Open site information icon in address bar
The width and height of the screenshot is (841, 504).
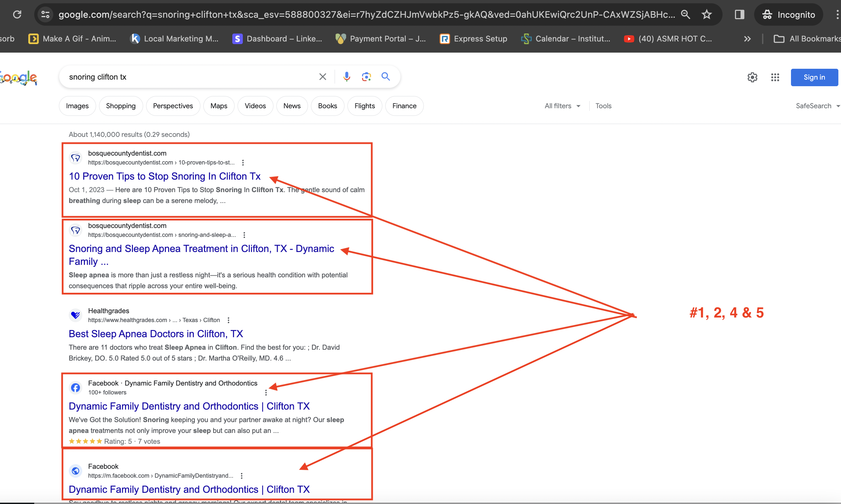click(45, 14)
